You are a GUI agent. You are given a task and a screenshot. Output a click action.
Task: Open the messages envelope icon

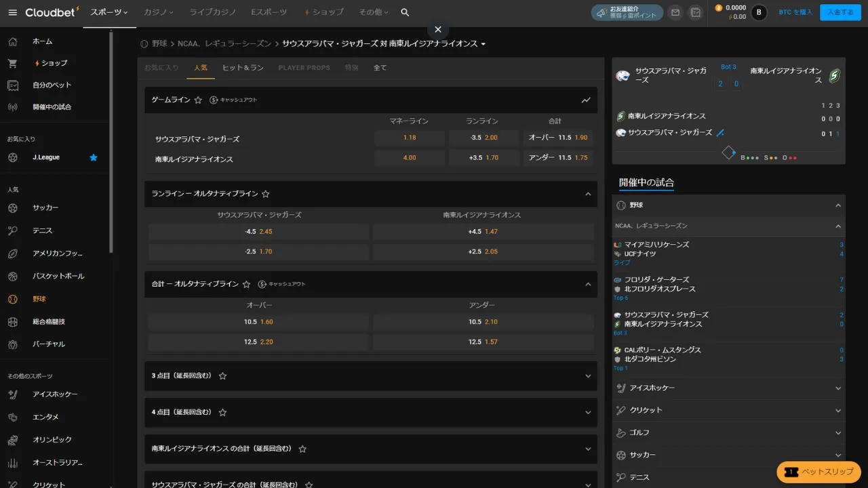(675, 12)
